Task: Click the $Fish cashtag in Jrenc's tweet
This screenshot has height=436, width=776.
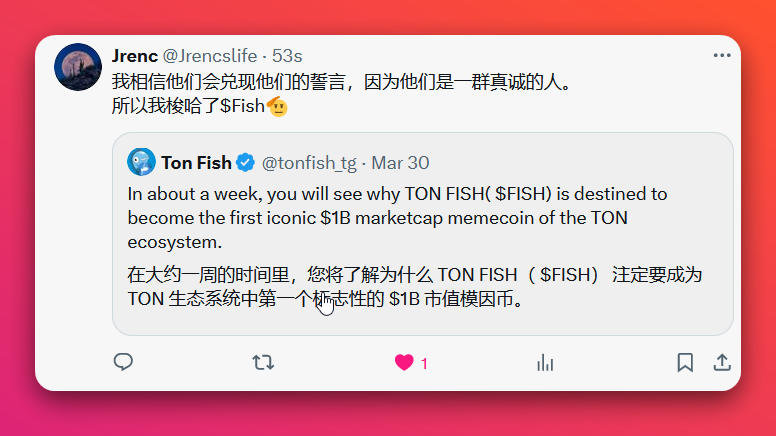Action: click(242, 105)
